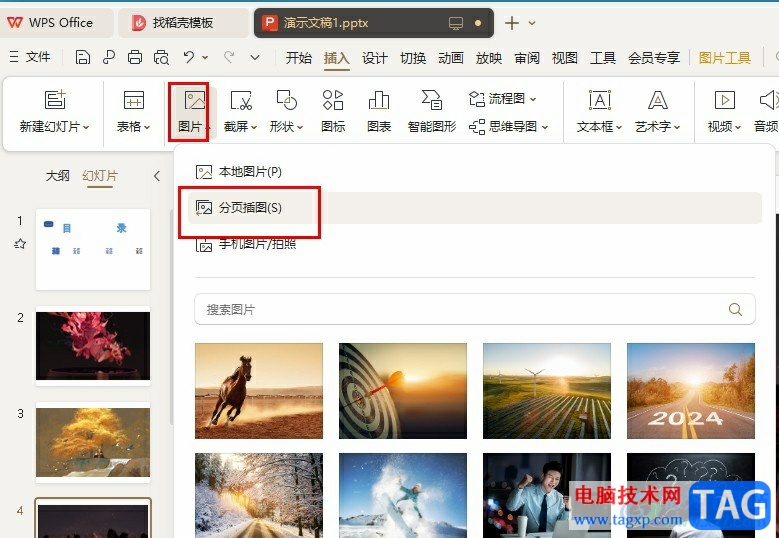This screenshot has width=779, height=538.
Task: Select 本地图片(P) menu option
Action: pyautogui.click(x=475, y=172)
